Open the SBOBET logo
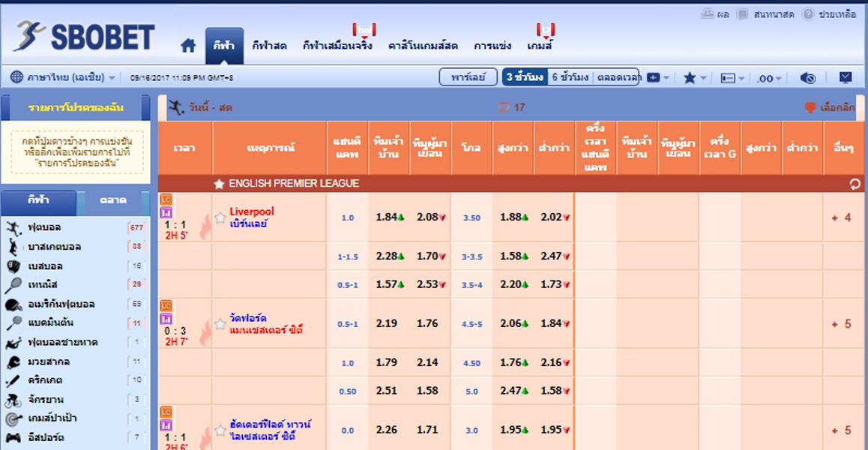Viewport: 868px width, 450px height. (x=85, y=37)
